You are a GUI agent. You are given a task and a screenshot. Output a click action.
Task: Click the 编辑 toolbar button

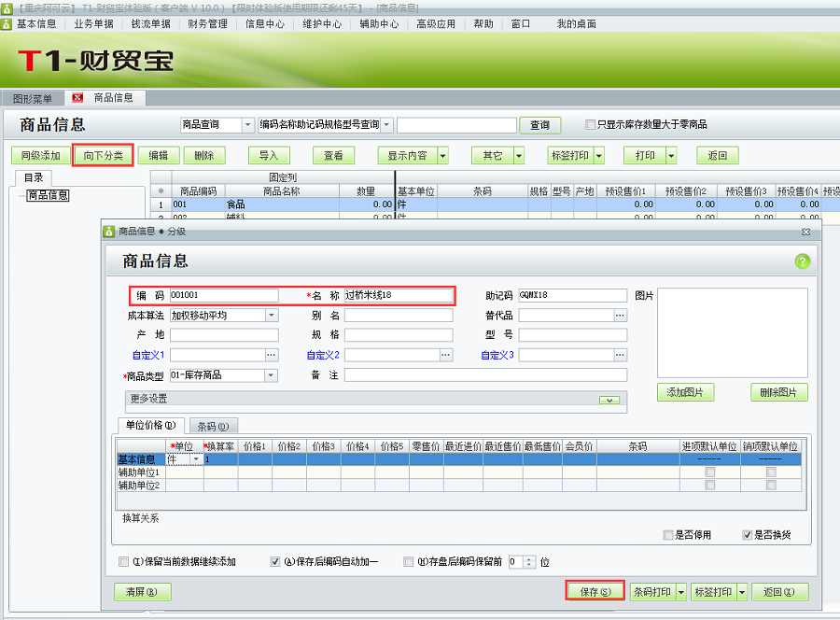point(158,156)
